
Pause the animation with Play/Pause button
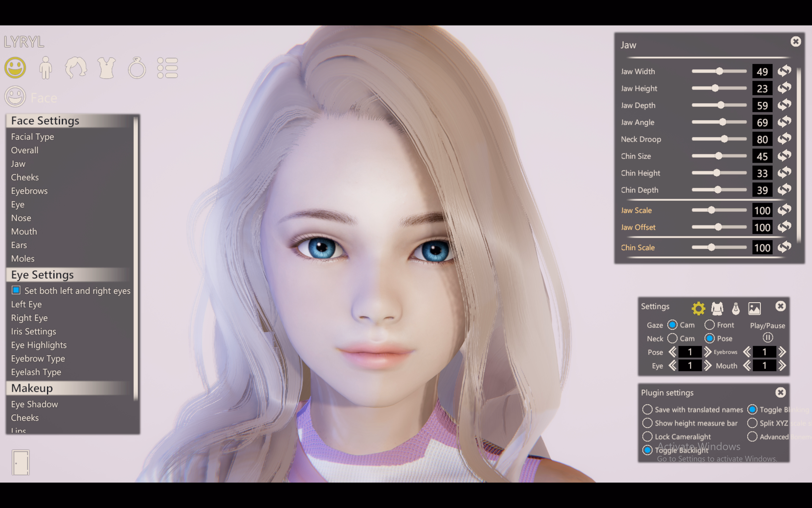pos(768,337)
